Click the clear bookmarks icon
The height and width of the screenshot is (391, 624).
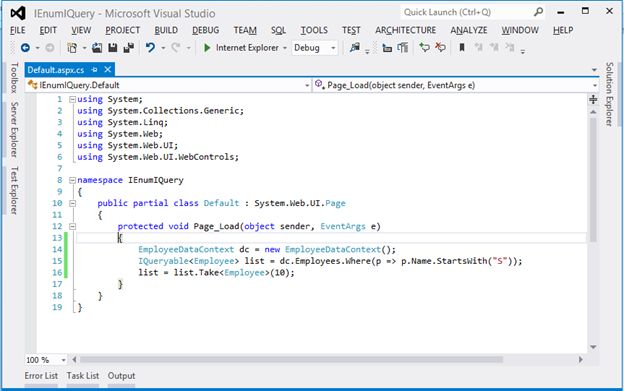[x=510, y=48]
